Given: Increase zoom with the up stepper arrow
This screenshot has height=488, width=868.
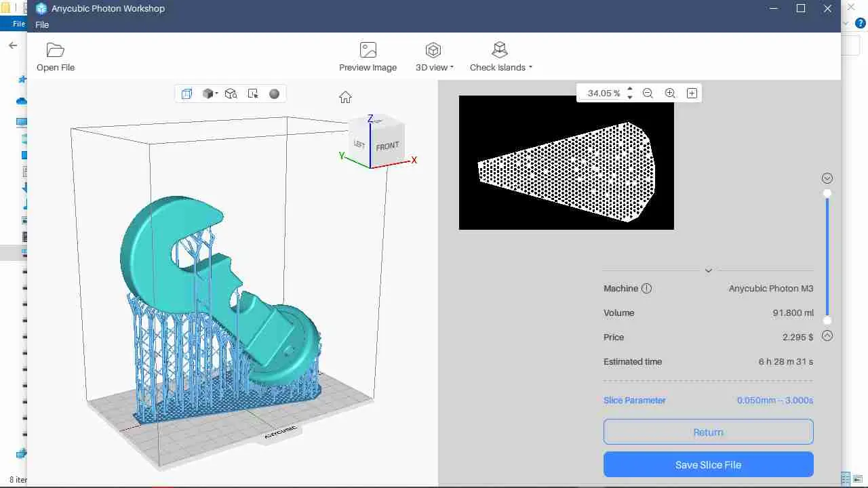Looking at the screenshot, I should tap(630, 89).
